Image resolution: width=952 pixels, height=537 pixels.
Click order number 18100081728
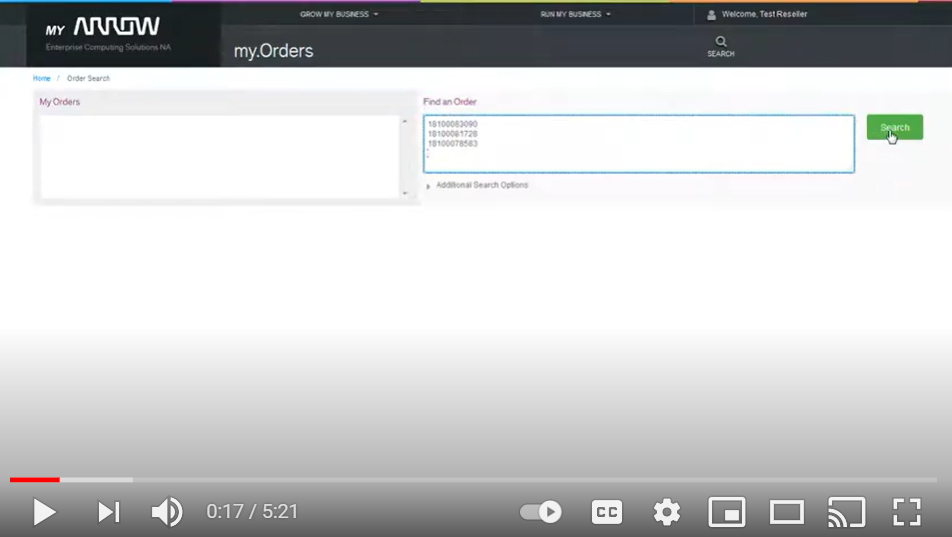tap(452, 134)
